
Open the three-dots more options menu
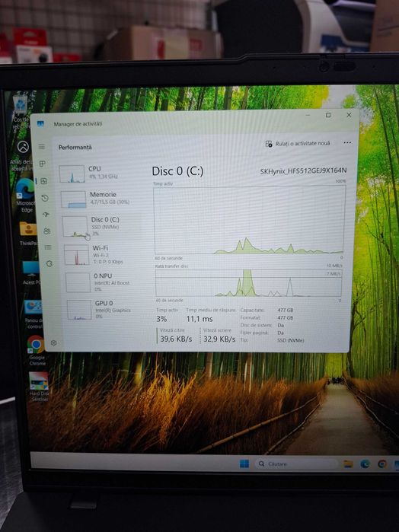point(347,142)
